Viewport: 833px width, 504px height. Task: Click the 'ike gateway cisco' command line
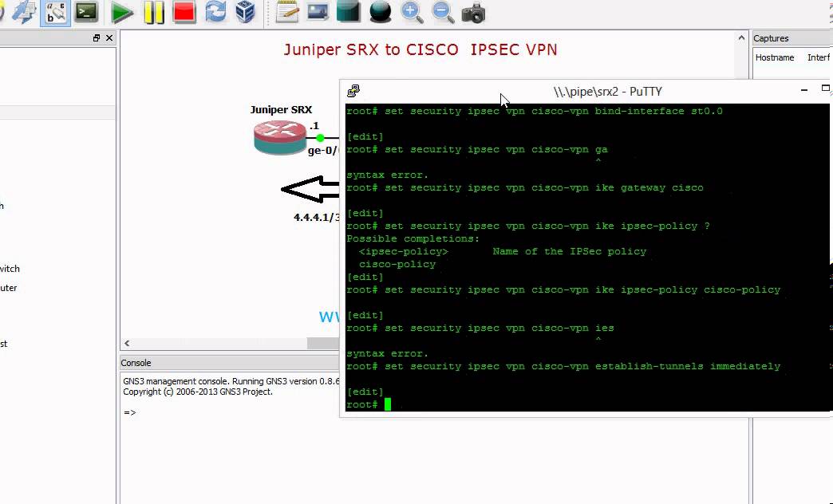[525, 188]
